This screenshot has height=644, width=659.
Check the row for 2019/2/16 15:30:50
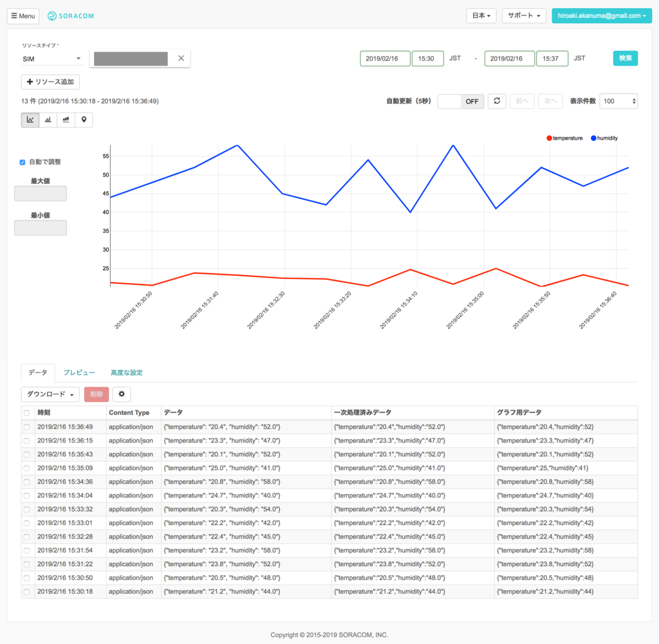(27, 578)
